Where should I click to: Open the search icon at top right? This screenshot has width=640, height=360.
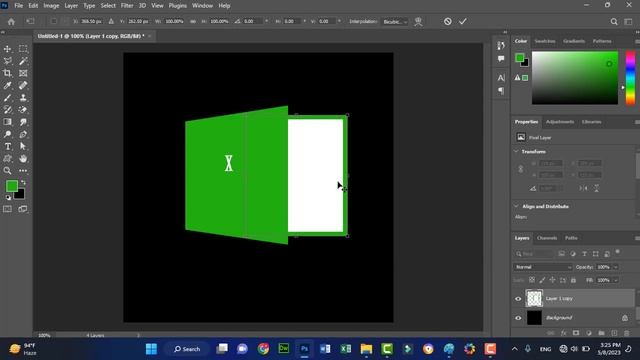click(614, 22)
